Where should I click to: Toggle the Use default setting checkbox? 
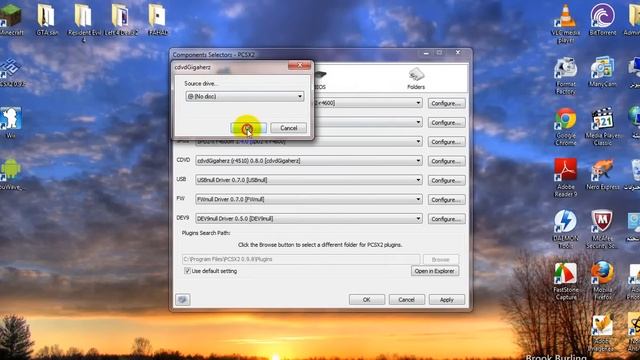[187, 271]
